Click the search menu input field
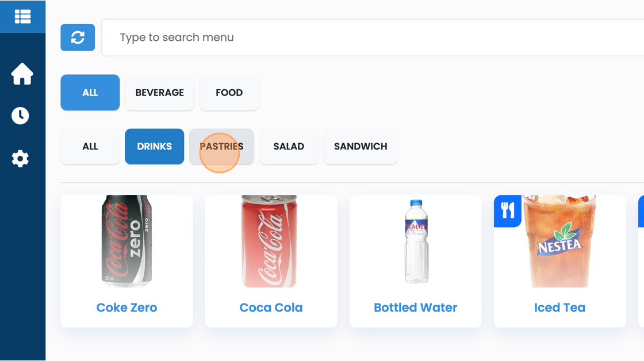The height and width of the screenshot is (361, 644). tap(373, 37)
